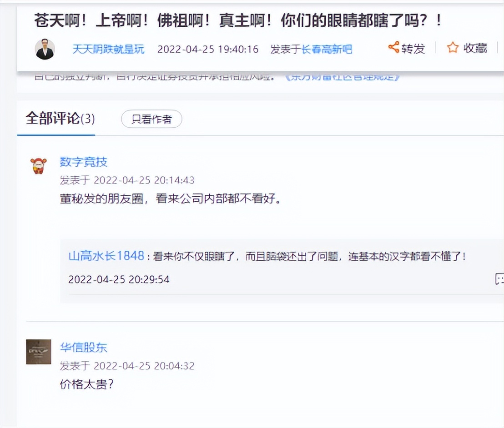This screenshot has width=504, height=428.
Task: Toggle the 只看作者 filter button
Action: (151, 119)
